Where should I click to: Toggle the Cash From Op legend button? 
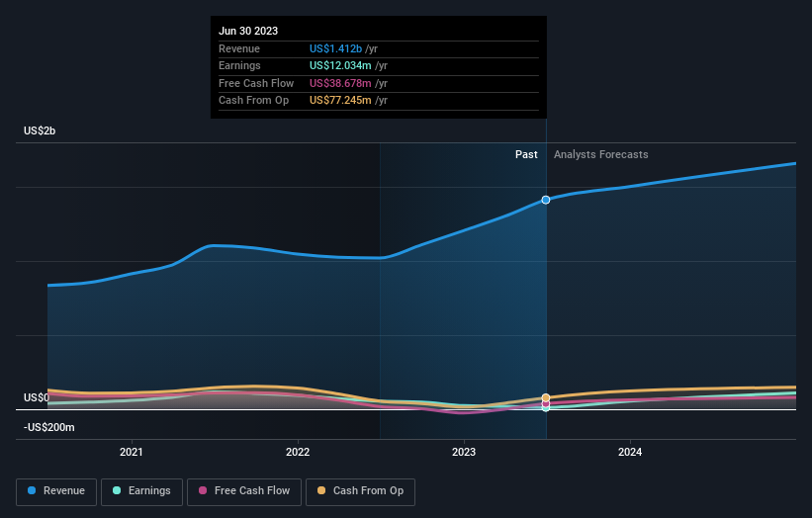tap(360, 491)
